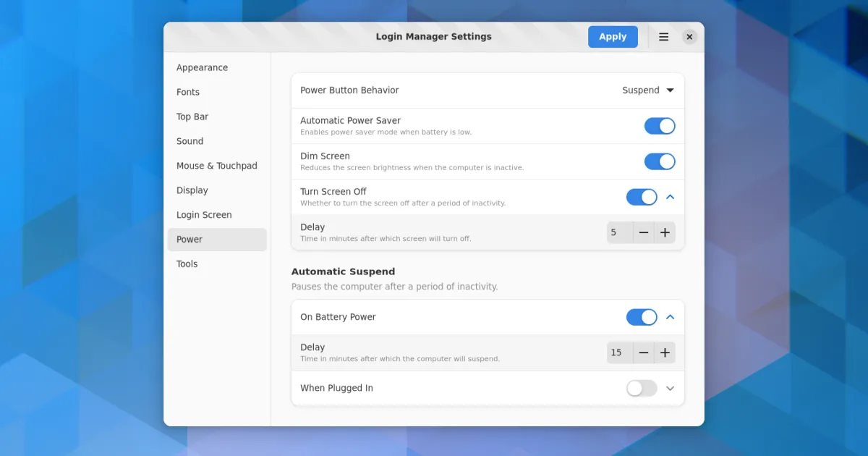Open the hamburger main menu
The width and height of the screenshot is (868, 456).
pyautogui.click(x=663, y=37)
